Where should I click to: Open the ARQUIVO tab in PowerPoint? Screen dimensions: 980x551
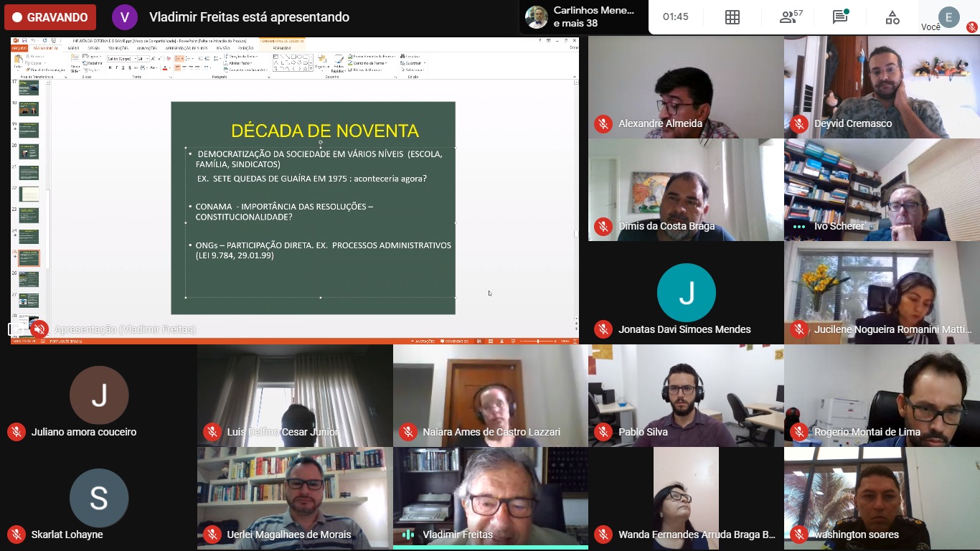19,48
